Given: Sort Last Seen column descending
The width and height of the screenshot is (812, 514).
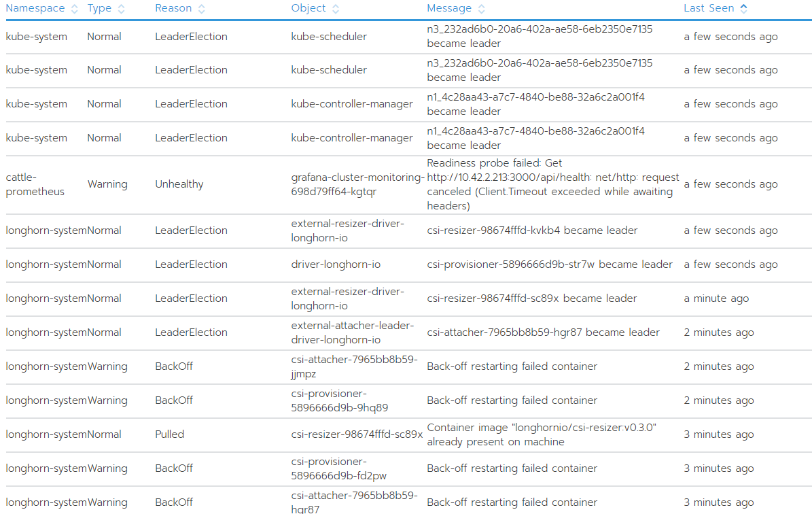Looking at the screenshot, I should [742, 11].
